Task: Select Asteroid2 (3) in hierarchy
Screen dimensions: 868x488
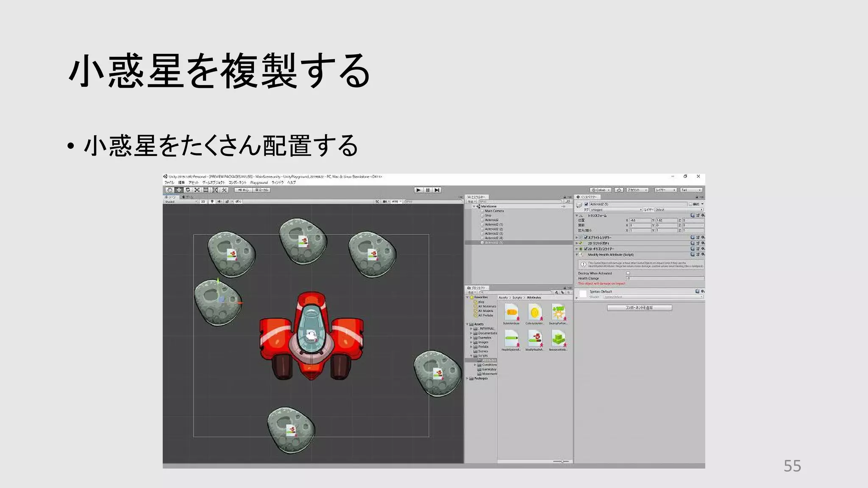Action: pos(494,233)
